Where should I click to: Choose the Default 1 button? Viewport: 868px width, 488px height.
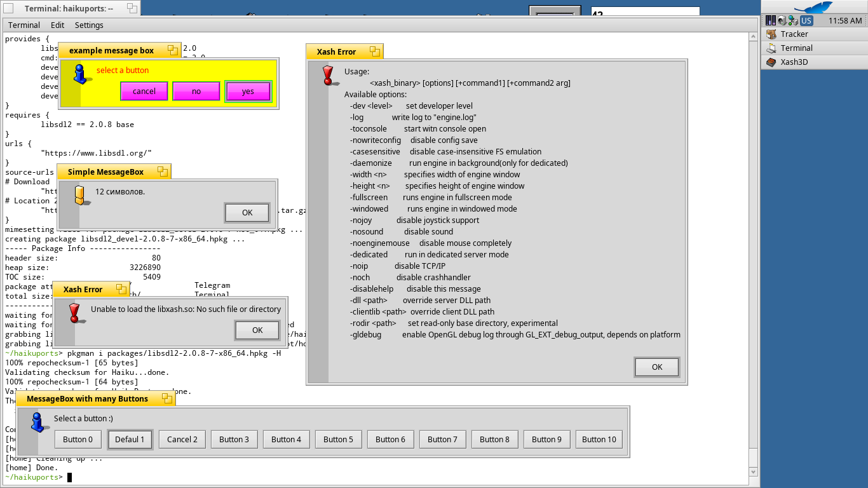(130, 440)
